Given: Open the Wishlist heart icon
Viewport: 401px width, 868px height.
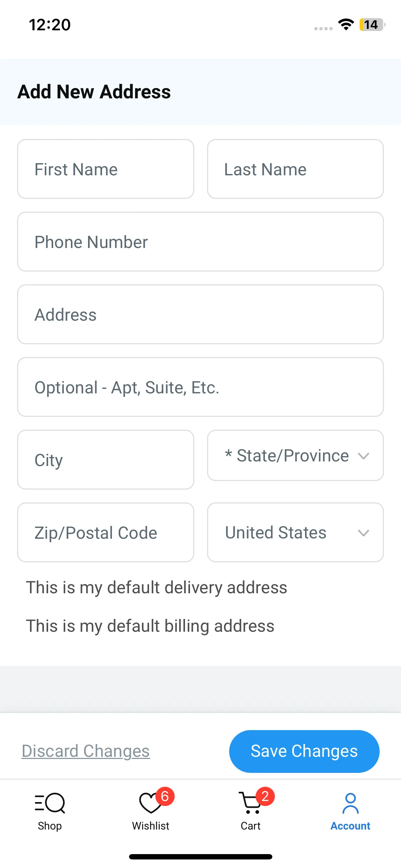Looking at the screenshot, I should click(150, 804).
